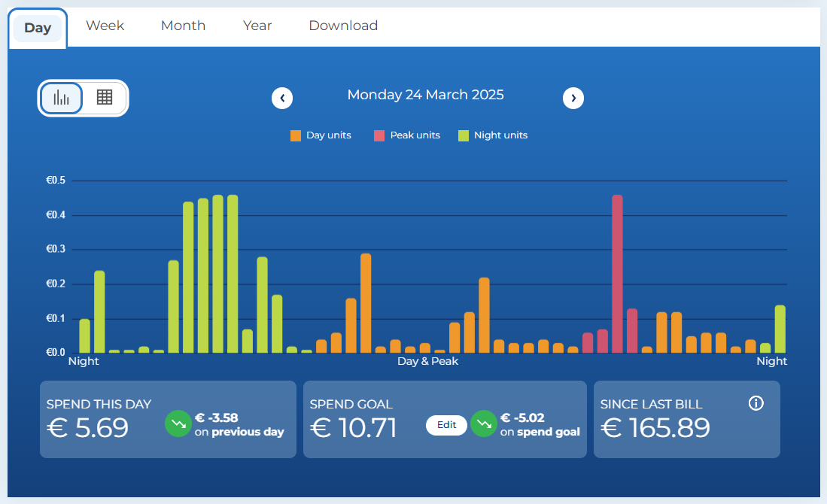Click the Monday 24 March 2025 heading
The image size is (827, 504).
click(425, 95)
